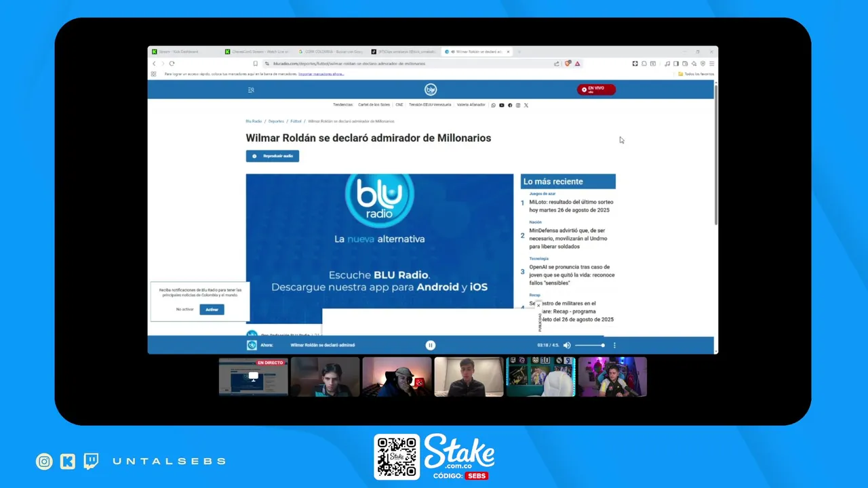
Task: Open the apps grid icon on the bookmarks bar
Action: pos(154,74)
